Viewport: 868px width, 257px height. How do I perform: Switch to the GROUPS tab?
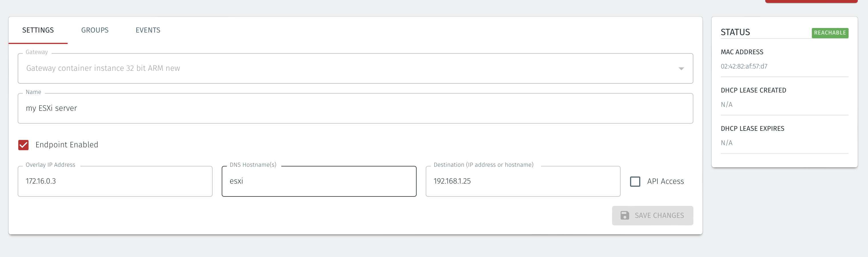point(95,30)
